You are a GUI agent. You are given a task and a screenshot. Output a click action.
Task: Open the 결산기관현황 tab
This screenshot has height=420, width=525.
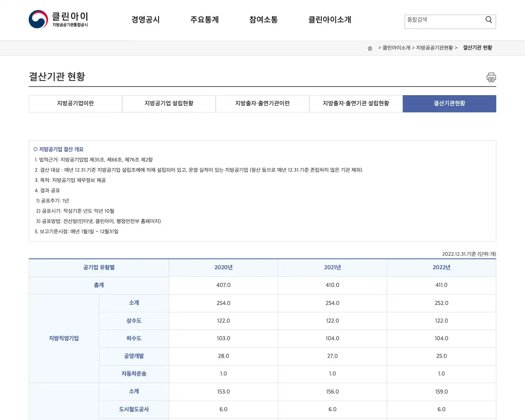pyautogui.click(x=449, y=103)
